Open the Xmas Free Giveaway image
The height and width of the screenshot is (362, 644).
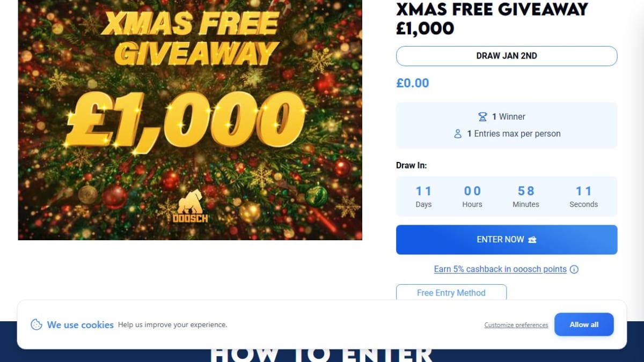point(190,120)
